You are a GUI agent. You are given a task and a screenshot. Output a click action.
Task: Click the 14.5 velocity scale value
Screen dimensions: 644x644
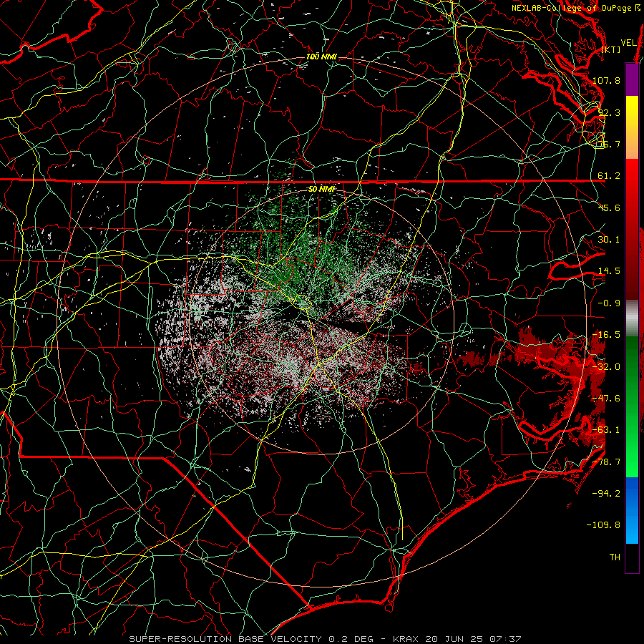point(609,271)
